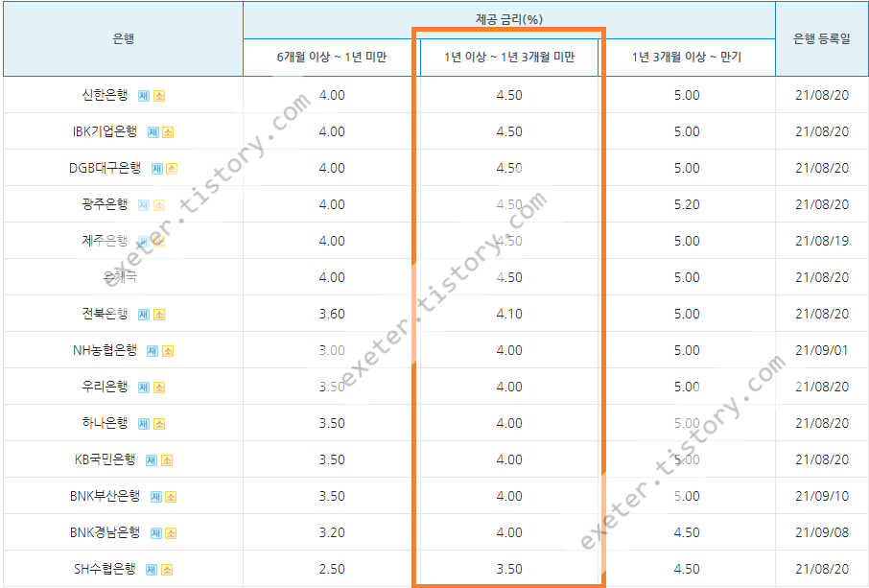Open the 신한은행 bank name

(x=105, y=95)
